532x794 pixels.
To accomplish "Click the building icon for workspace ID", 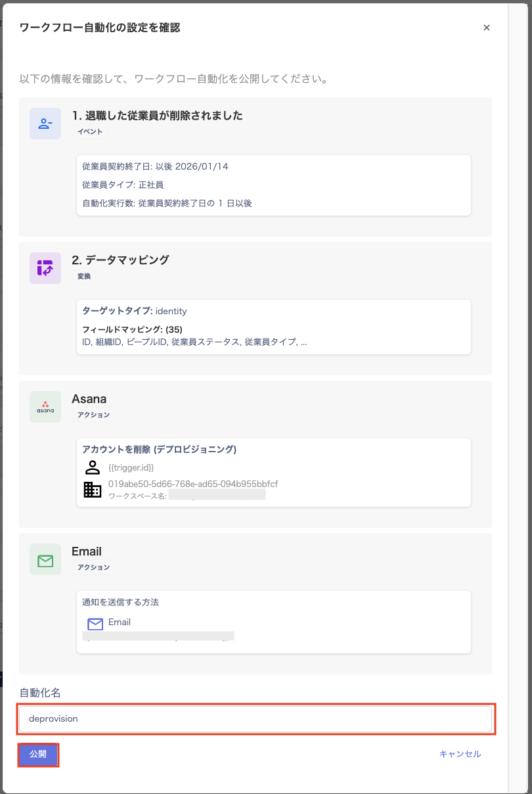I will [x=92, y=490].
